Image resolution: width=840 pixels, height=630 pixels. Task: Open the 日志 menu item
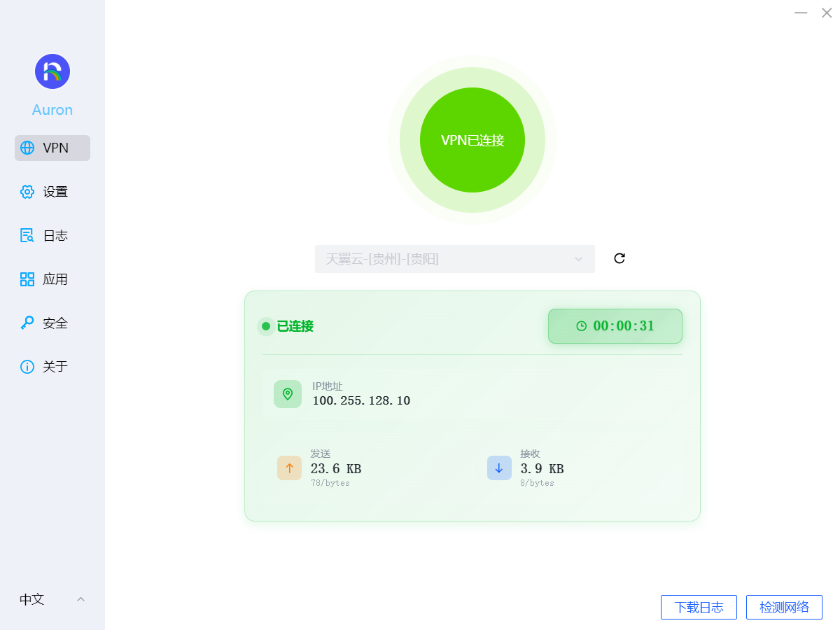coord(55,236)
